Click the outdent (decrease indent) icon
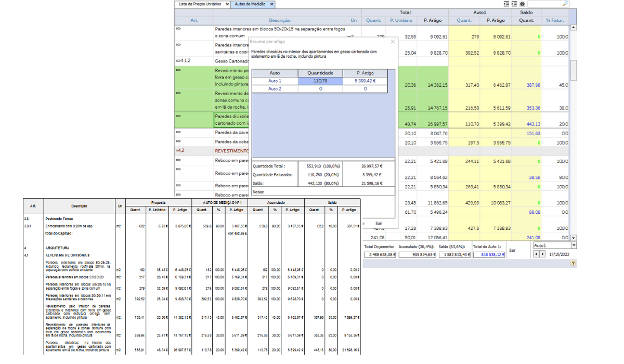624x364 pixels. coord(506,4)
